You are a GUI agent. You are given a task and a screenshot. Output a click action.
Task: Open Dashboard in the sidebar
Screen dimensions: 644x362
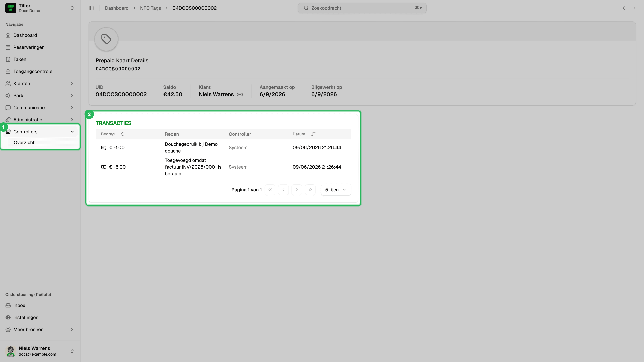coord(40,35)
